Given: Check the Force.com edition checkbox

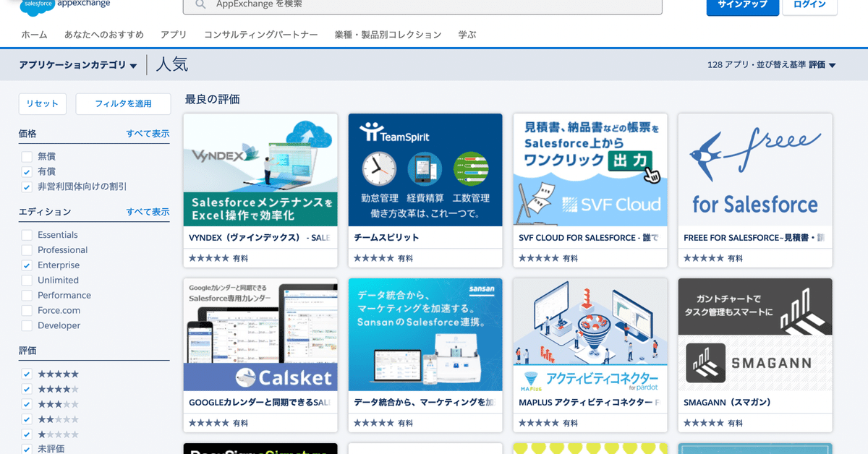Looking at the screenshot, I should coord(27,311).
